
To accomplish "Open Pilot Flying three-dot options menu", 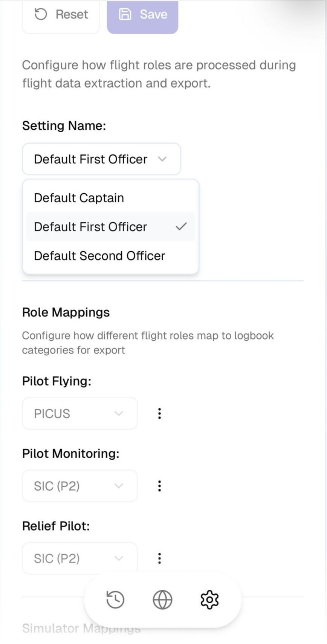I will click(160, 413).
